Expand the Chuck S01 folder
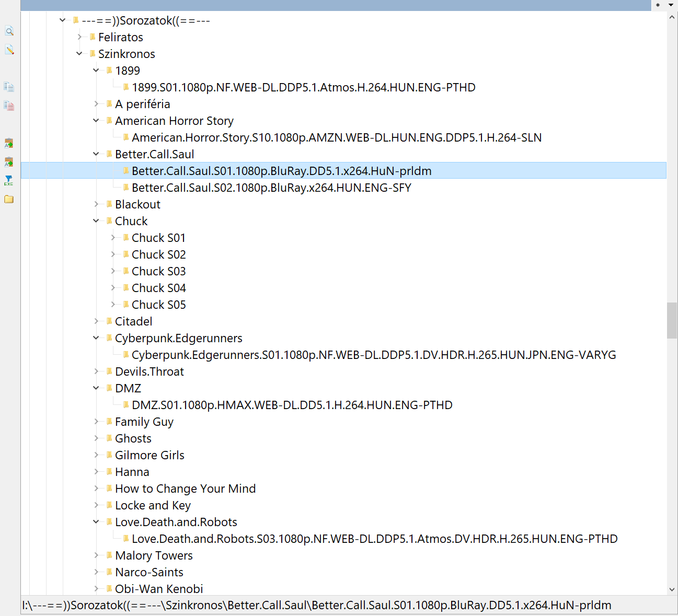 click(x=113, y=237)
